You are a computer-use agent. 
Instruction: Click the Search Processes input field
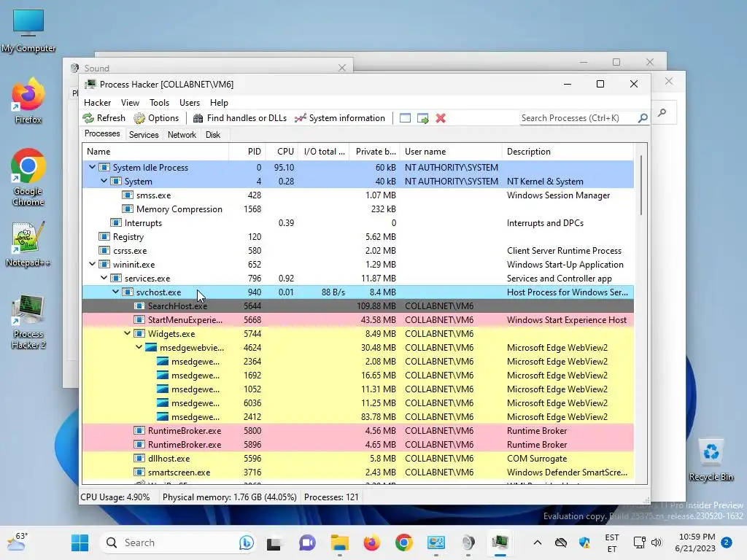578,117
